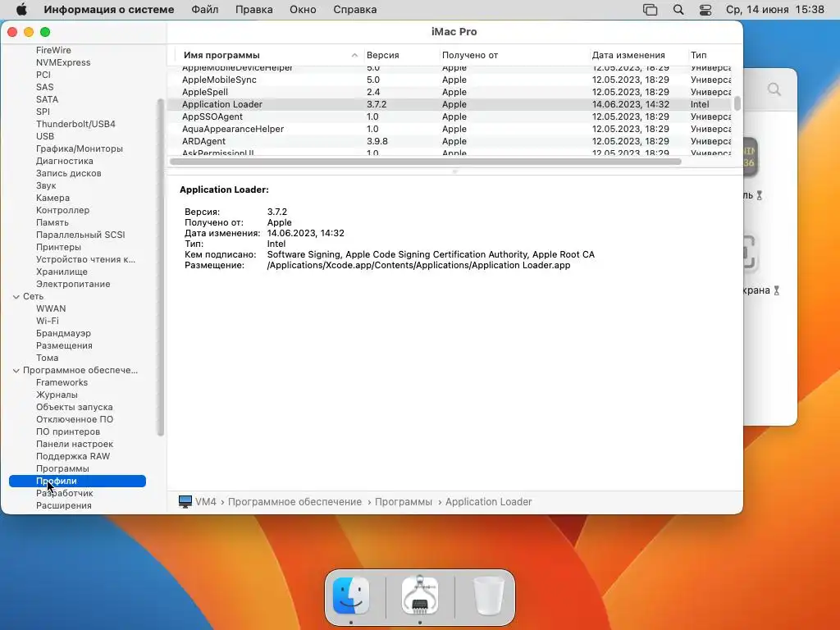Click the sidebar vertical scrollbar

(x=160, y=267)
